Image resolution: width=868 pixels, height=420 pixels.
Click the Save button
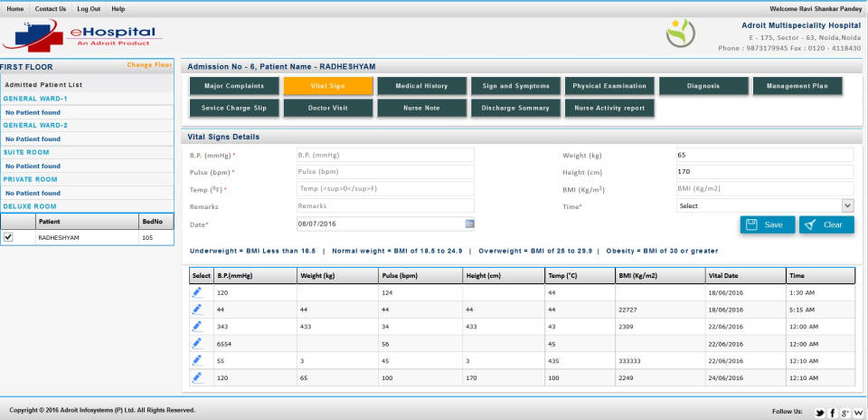tap(768, 224)
